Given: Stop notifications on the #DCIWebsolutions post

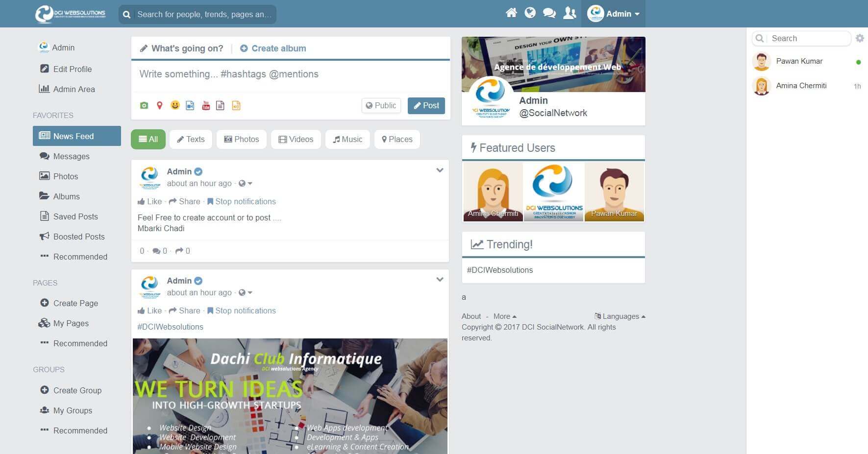Looking at the screenshot, I should tap(242, 311).
